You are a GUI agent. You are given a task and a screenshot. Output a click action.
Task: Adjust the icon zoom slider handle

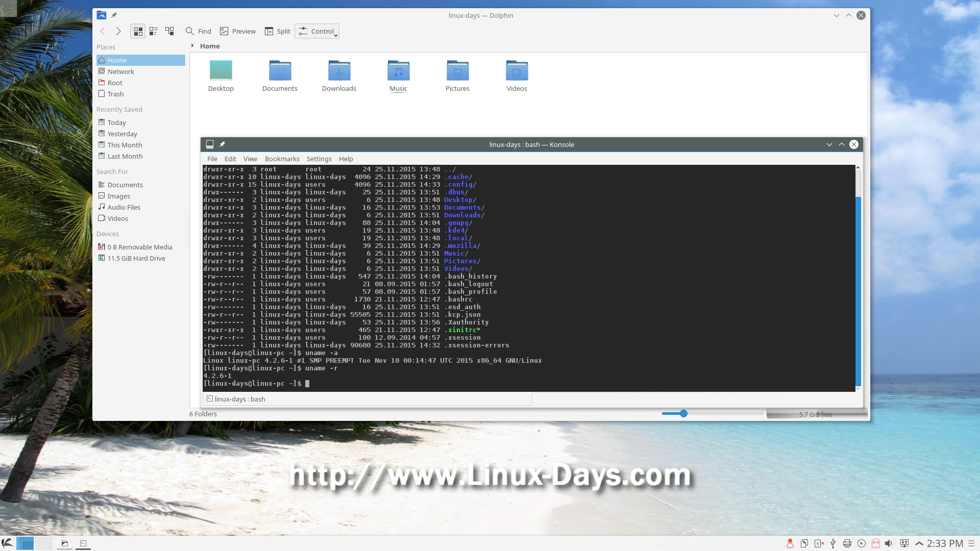tap(683, 413)
